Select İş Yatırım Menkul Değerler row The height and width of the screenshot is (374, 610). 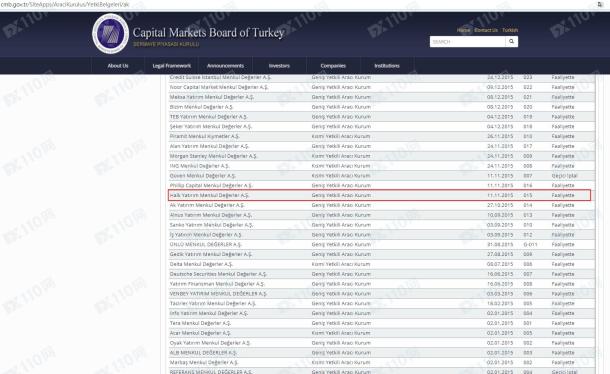click(x=382, y=235)
